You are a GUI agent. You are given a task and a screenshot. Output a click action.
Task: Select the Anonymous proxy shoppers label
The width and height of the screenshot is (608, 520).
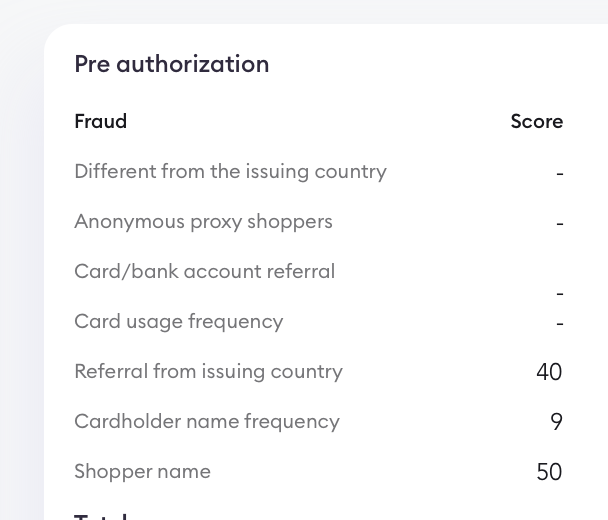[203, 222]
